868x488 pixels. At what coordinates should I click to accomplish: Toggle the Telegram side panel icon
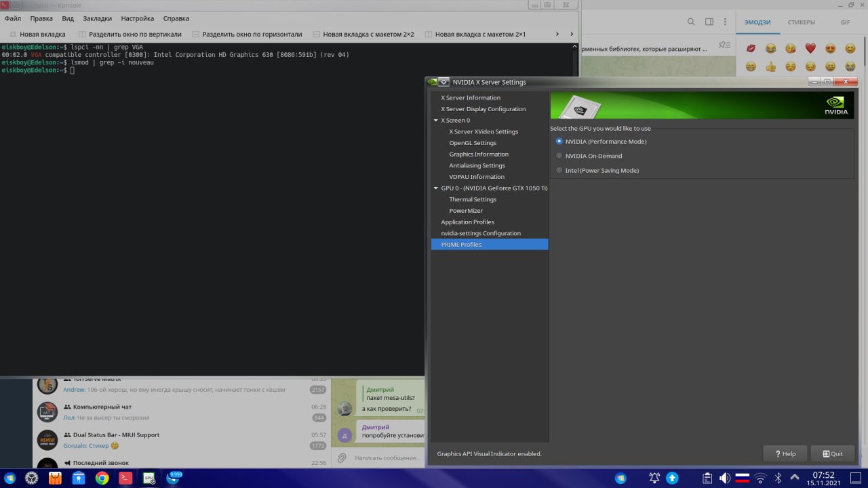pos(709,22)
